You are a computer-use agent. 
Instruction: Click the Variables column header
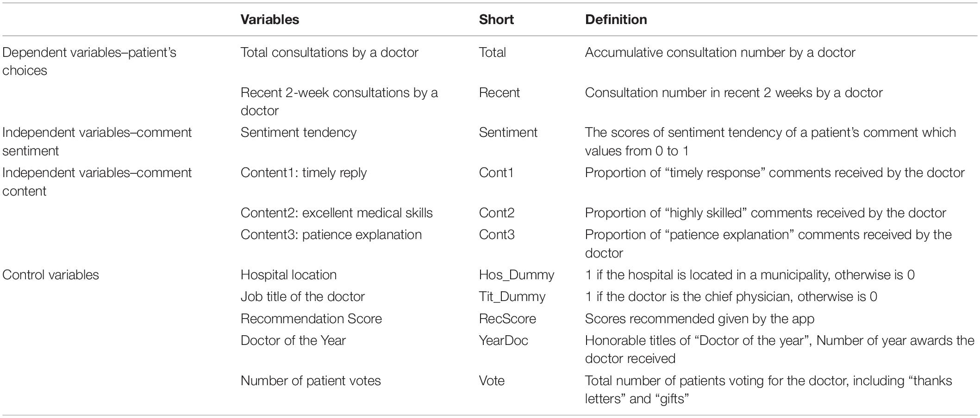click(269, 19)
